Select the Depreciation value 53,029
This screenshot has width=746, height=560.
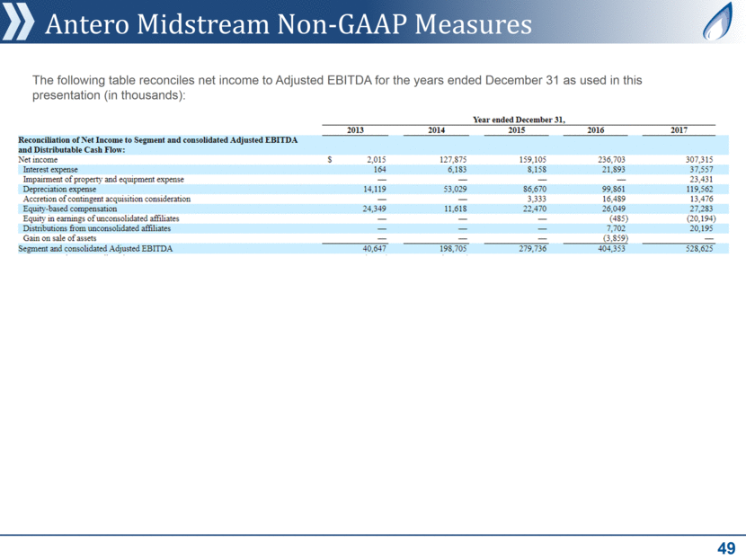click(x=456, y=190)
